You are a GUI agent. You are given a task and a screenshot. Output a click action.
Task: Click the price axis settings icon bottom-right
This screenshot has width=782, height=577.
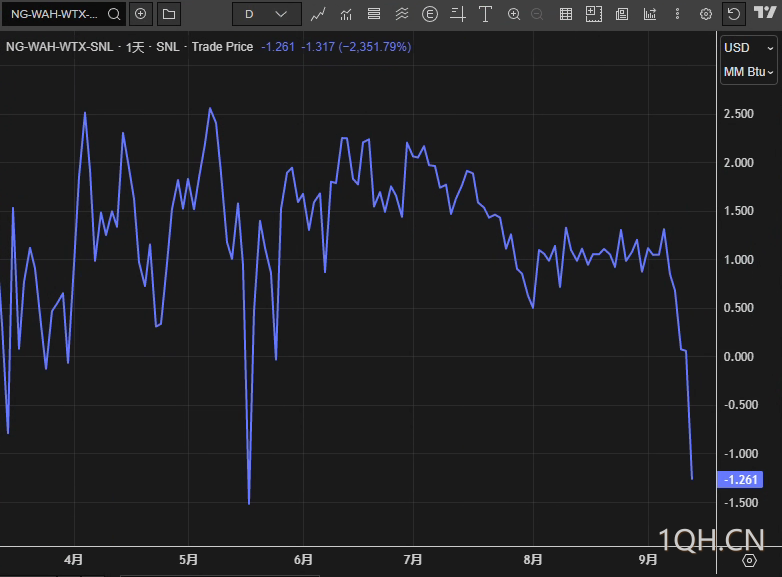(x=749, y=562)
